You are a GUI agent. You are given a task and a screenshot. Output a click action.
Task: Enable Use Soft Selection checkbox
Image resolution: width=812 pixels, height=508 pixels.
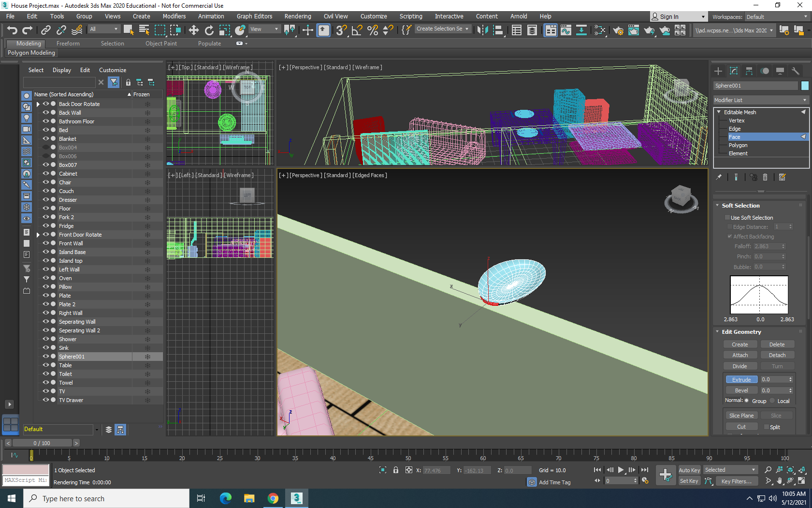(727, 218)
